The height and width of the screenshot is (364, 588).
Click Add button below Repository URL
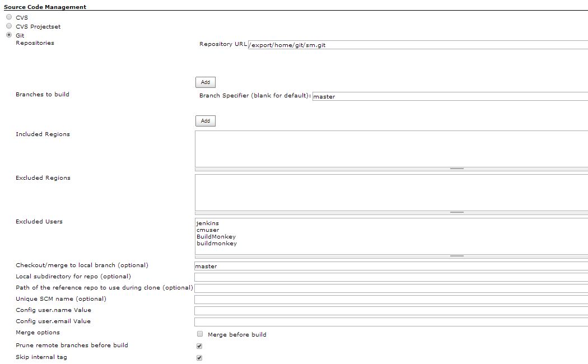[x=205, y=82]
